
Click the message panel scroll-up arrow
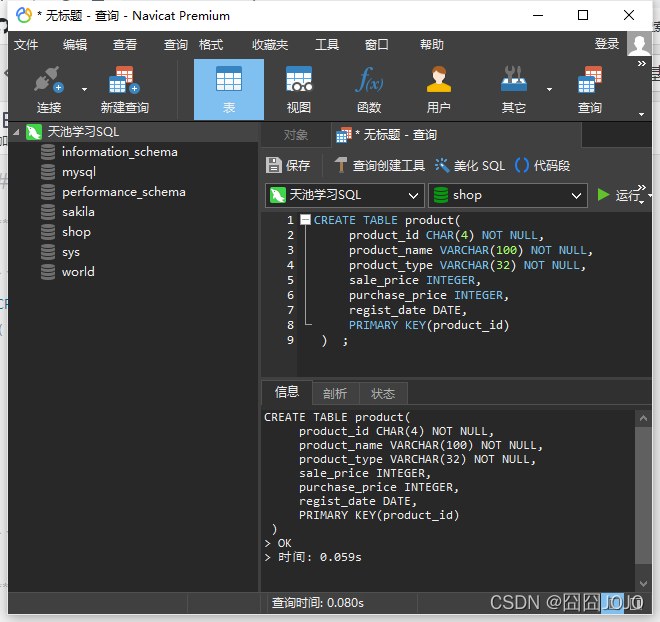click(643, 418)
